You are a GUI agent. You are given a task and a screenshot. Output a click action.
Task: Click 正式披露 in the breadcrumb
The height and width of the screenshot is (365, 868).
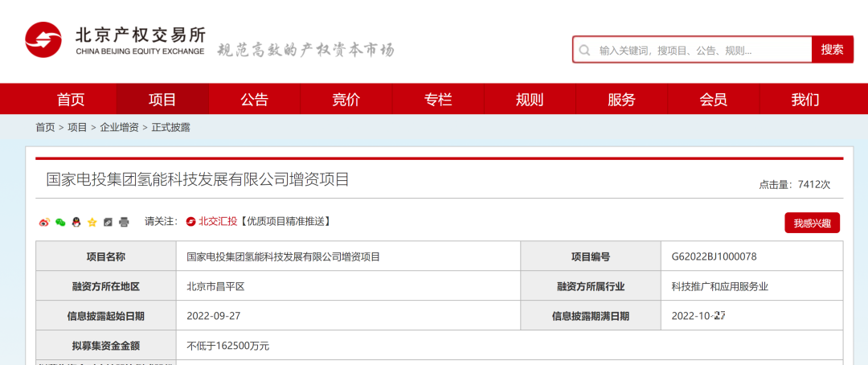(x=170, y=127)
